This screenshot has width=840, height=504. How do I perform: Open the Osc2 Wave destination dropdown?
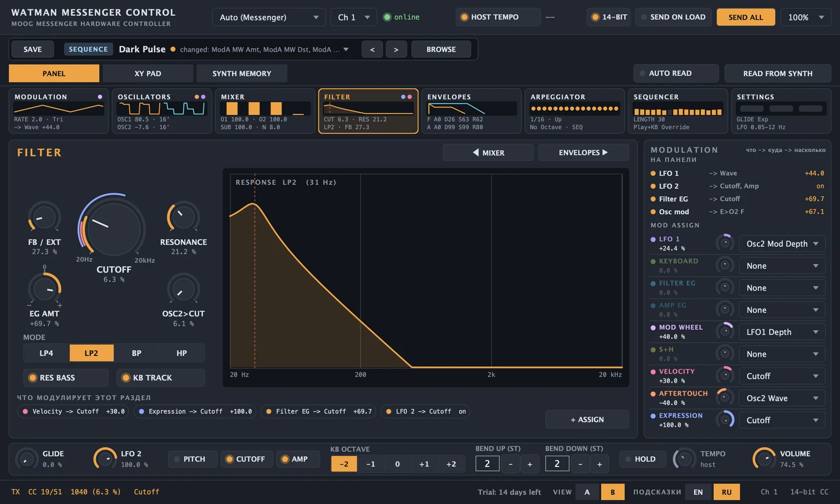[782, 398]
